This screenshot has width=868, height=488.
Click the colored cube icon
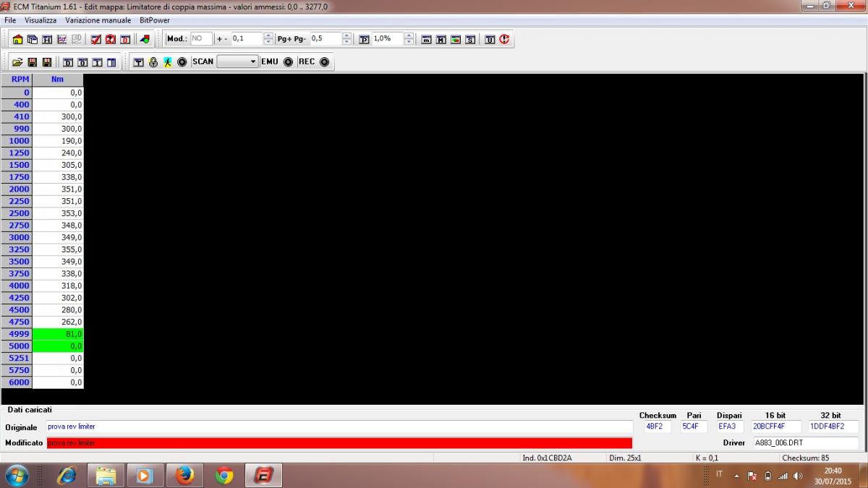[x=145, y=39]
